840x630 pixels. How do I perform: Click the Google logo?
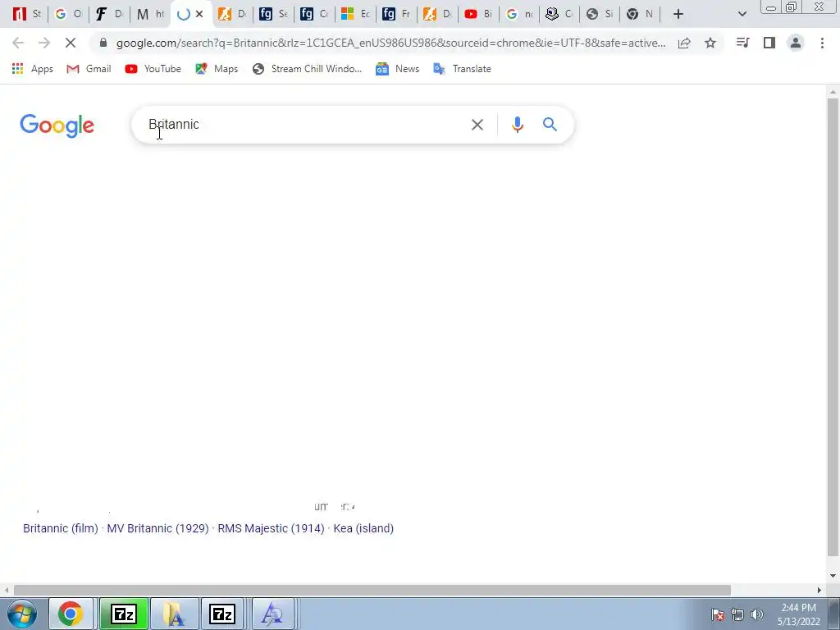[57, 126]
